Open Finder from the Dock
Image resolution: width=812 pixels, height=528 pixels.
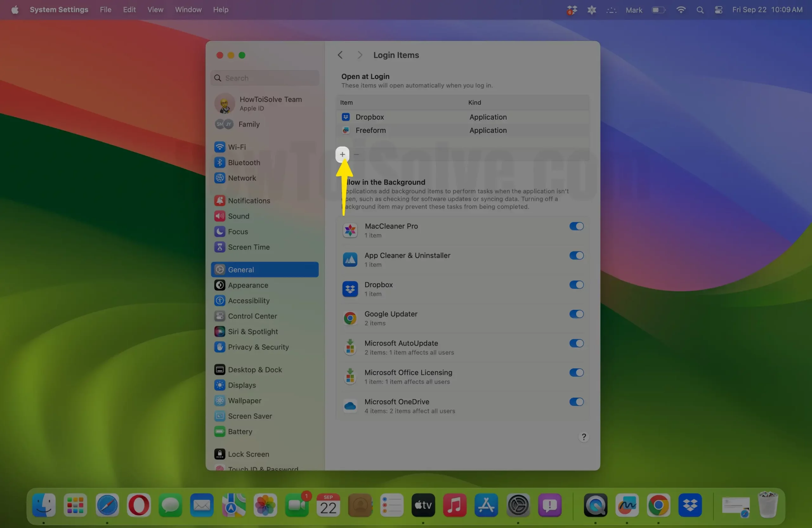tap(44, 505)
